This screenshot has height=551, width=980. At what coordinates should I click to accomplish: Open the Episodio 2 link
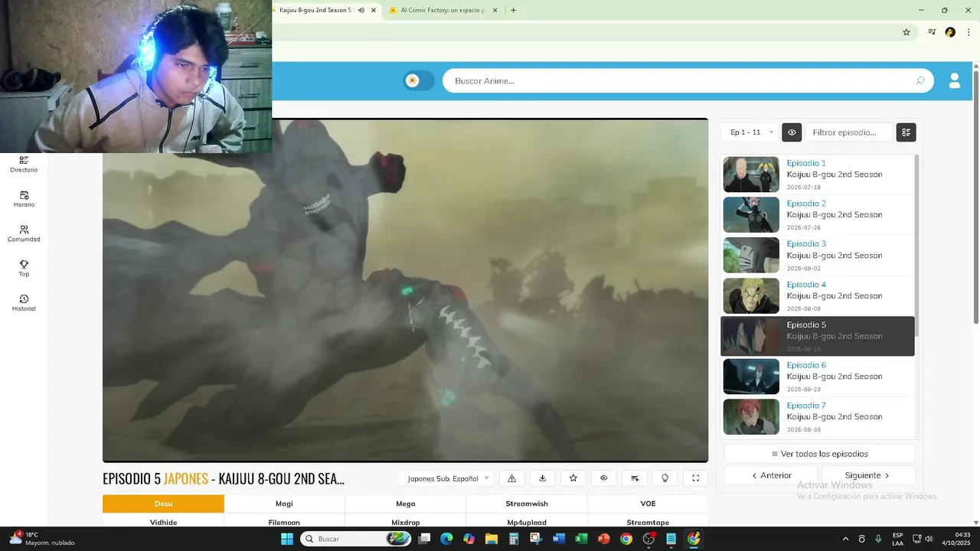pos(806,204)
